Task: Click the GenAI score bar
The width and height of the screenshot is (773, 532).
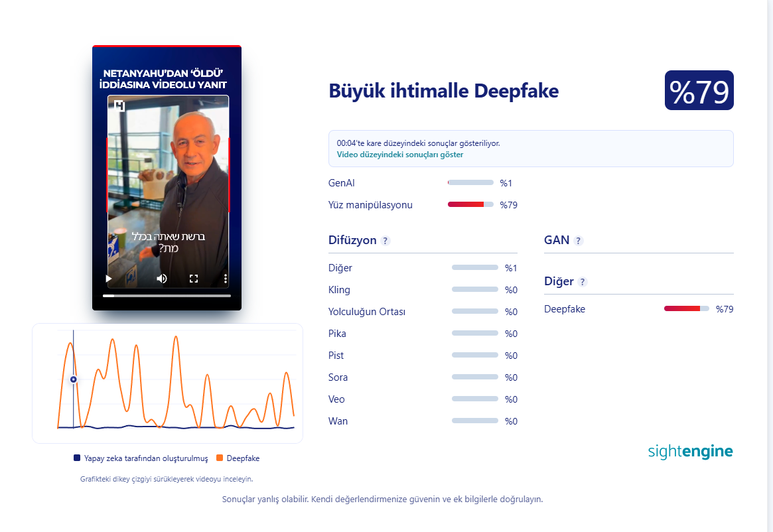Action: point(470,182)
